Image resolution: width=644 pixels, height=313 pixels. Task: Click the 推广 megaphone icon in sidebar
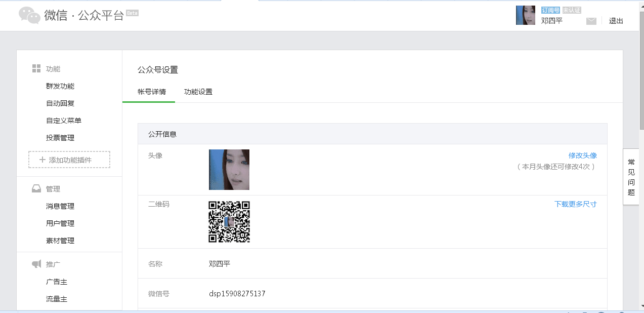36,264
